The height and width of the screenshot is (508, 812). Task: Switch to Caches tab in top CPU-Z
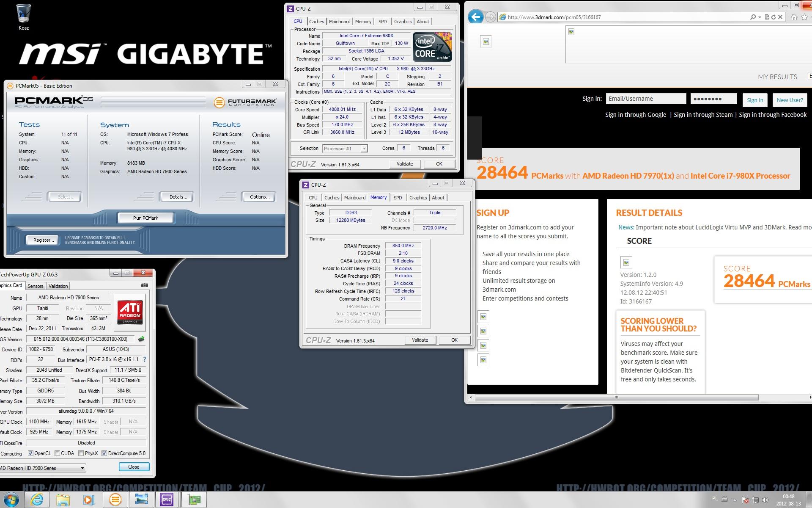316,22
